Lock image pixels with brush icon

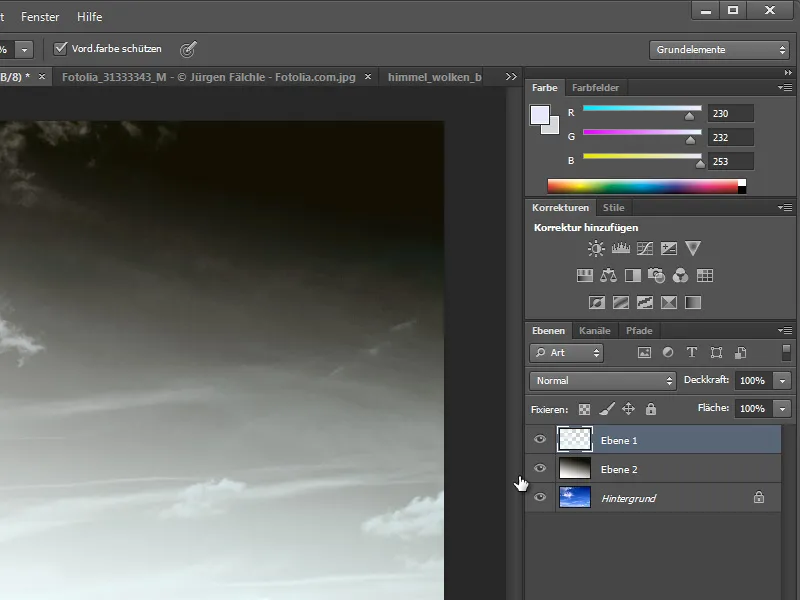click(x=607, y=409)
